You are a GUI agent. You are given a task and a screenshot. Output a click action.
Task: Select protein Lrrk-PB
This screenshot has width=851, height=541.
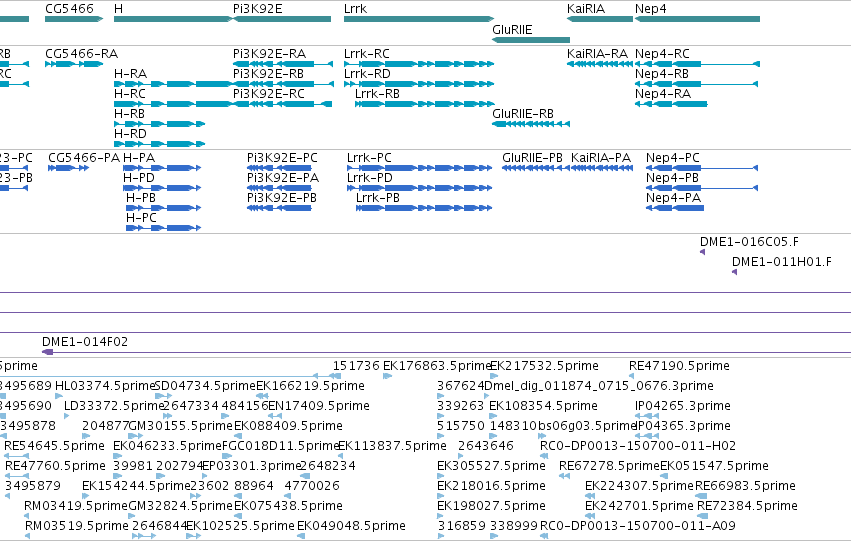424,208
